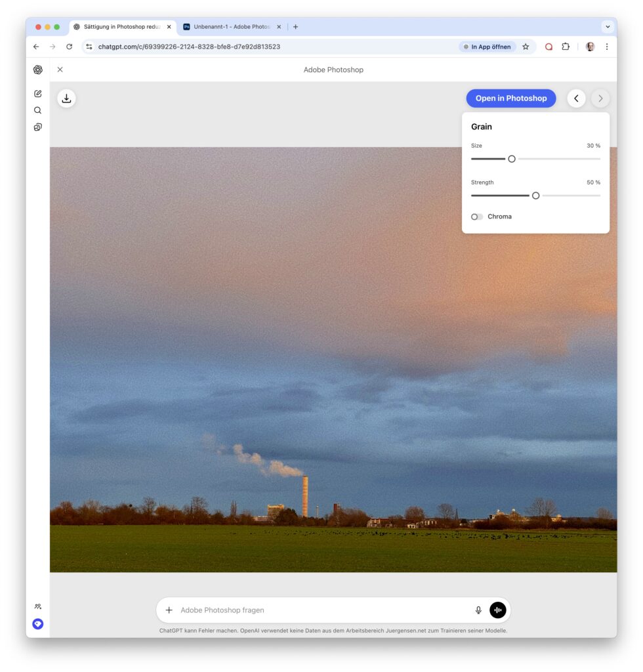Go to the previous adjustment panel
The image size is (643, 672).
tap(576, 98)
